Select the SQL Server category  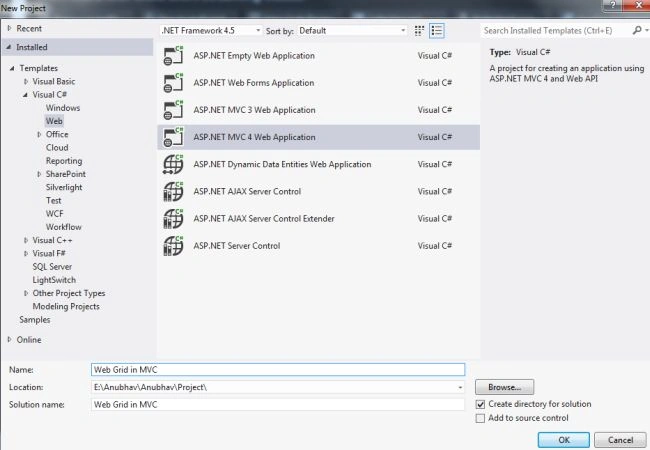point(52,267)
